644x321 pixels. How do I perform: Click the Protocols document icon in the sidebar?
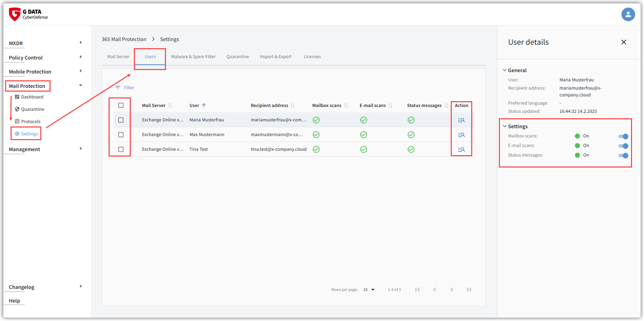[x=17, y=121]
